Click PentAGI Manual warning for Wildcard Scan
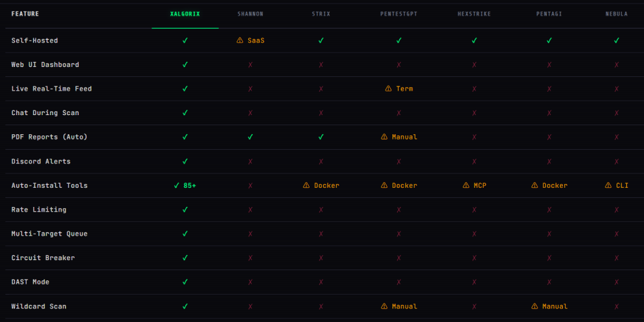 point(549,306)
